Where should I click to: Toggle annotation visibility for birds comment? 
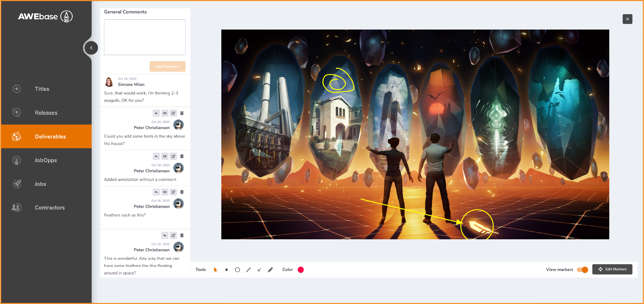point(165,113)
